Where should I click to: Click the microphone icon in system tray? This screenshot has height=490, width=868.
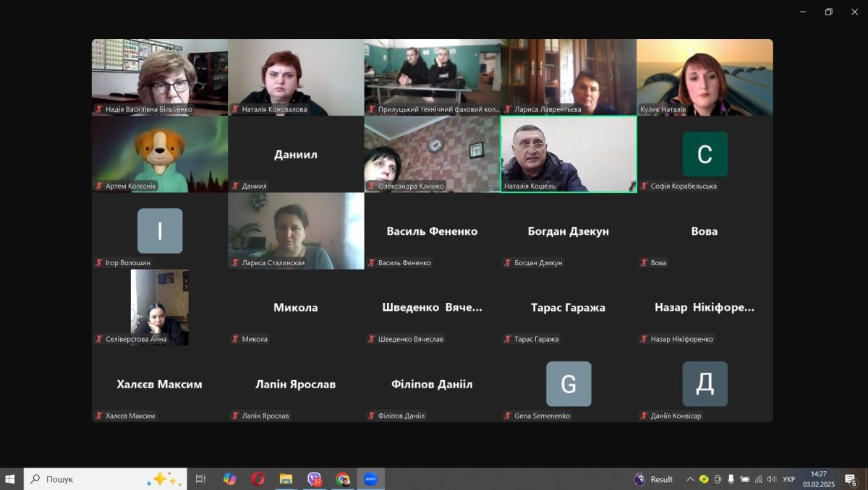pyautogui.click(x=731, y=479)
